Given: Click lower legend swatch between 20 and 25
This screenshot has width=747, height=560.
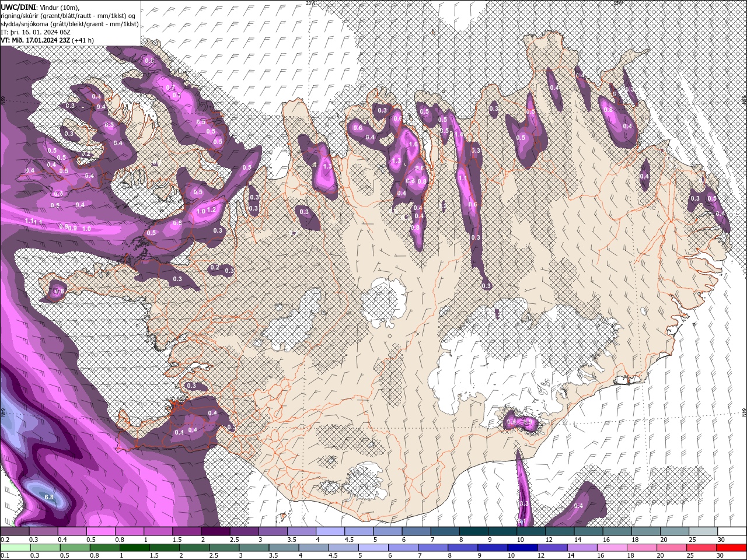Looking at the screenshot, I should (672, 548).
